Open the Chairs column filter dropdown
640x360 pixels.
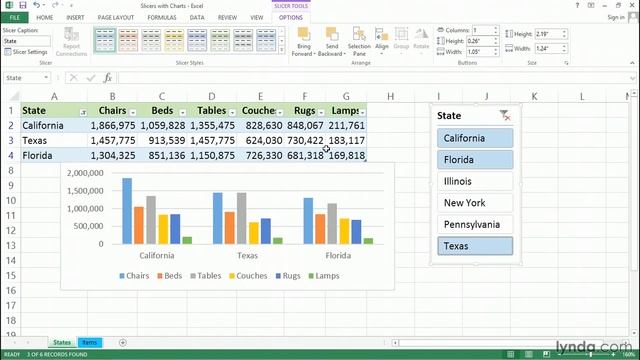click(x=133, y=112)
